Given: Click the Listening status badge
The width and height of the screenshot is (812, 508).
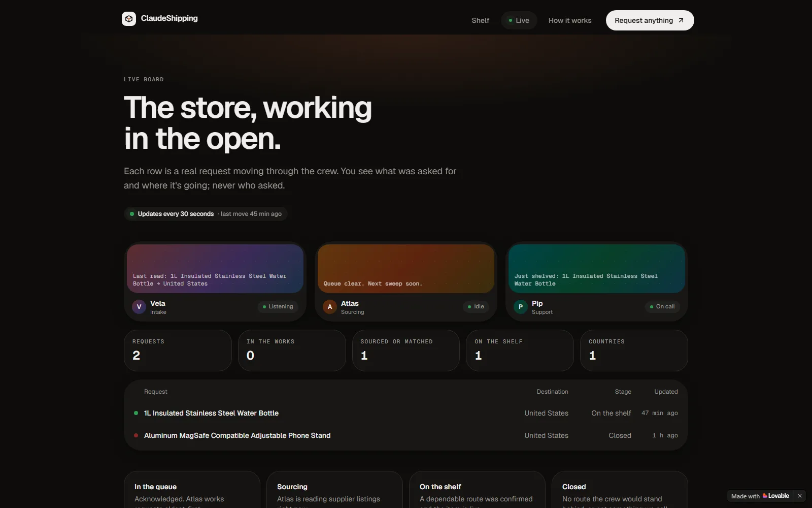Looking at the screenshot, I should pyautogui.click(x=278, y=306).
